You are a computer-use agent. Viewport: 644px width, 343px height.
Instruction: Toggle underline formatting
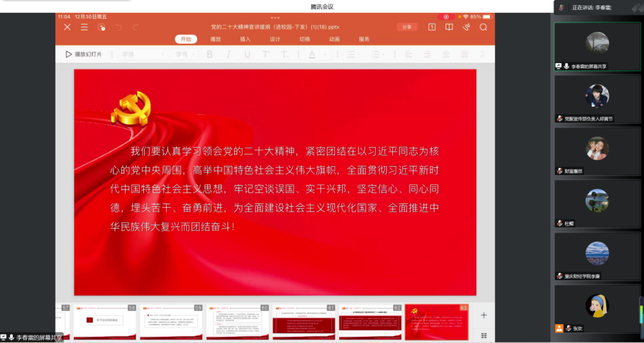247,54
